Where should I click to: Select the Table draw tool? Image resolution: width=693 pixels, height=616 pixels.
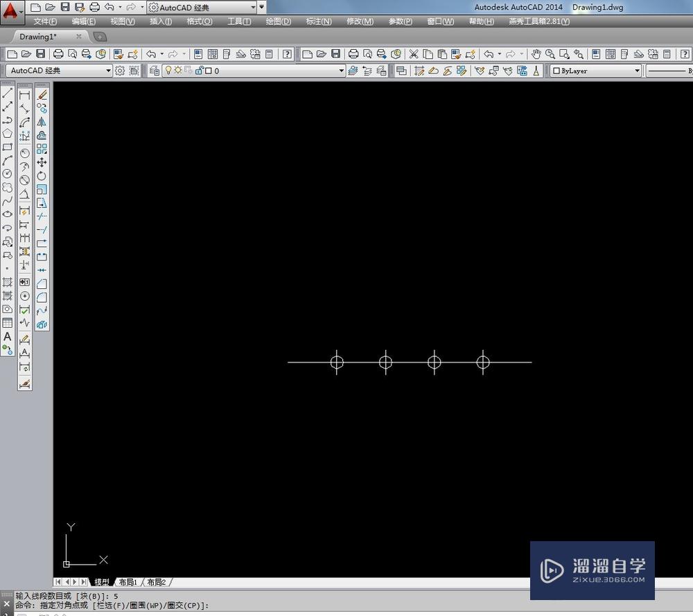8,323
